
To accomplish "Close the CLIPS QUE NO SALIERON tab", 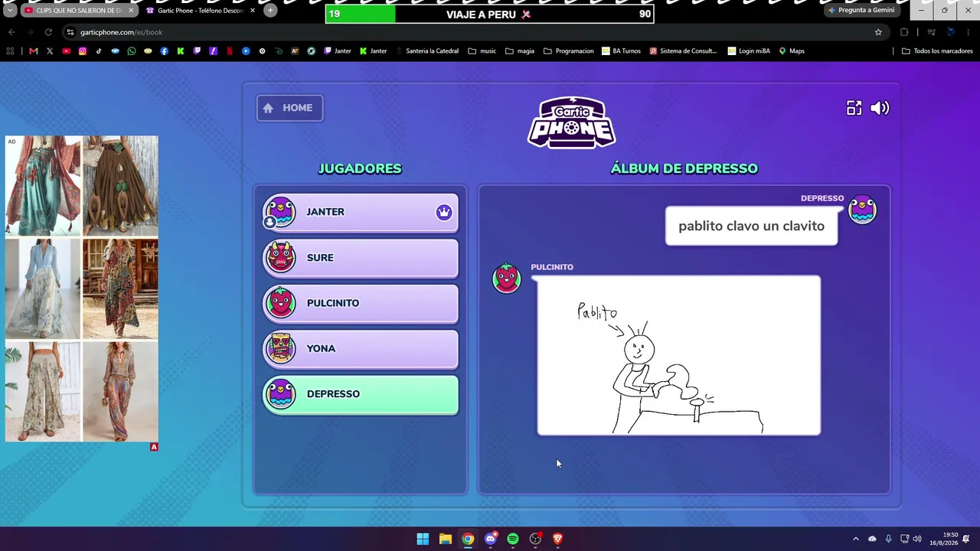I will (x=131, y=11).
